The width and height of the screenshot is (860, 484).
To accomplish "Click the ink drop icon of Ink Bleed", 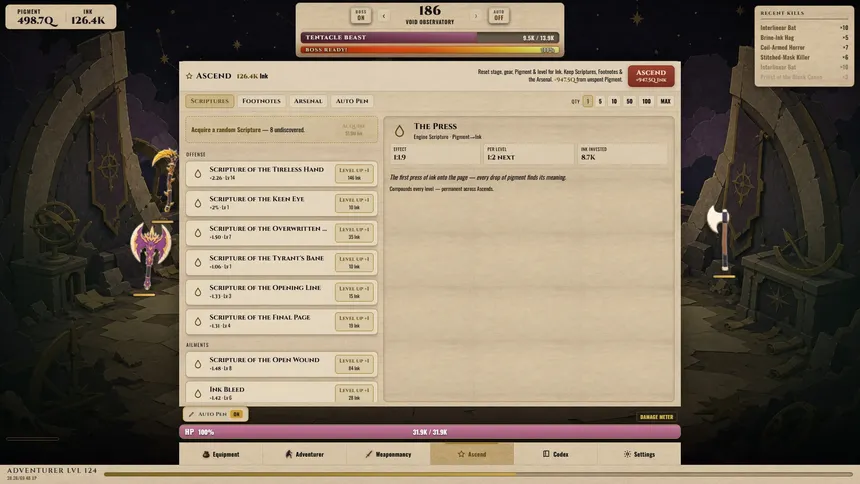I will coord(198,394).
